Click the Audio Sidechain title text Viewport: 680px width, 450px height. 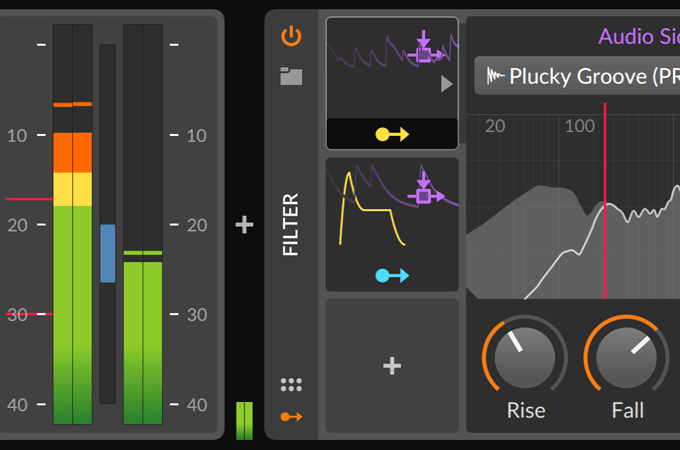point(639,36)
